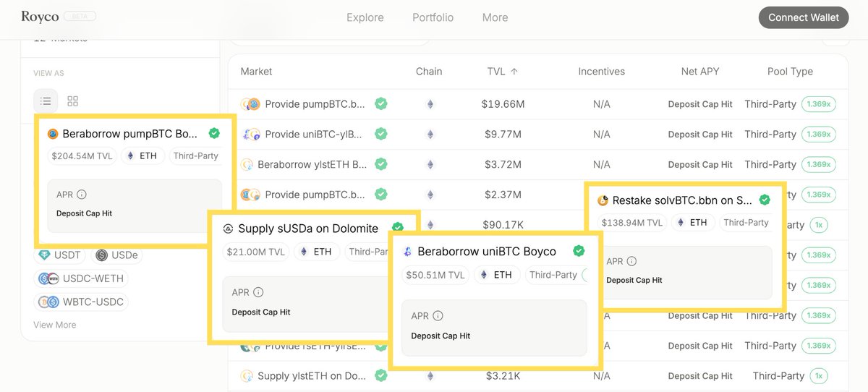Open the Supply ylstETH on Do market row
This screenshot has height=392, width=868.
pos(537,376)
